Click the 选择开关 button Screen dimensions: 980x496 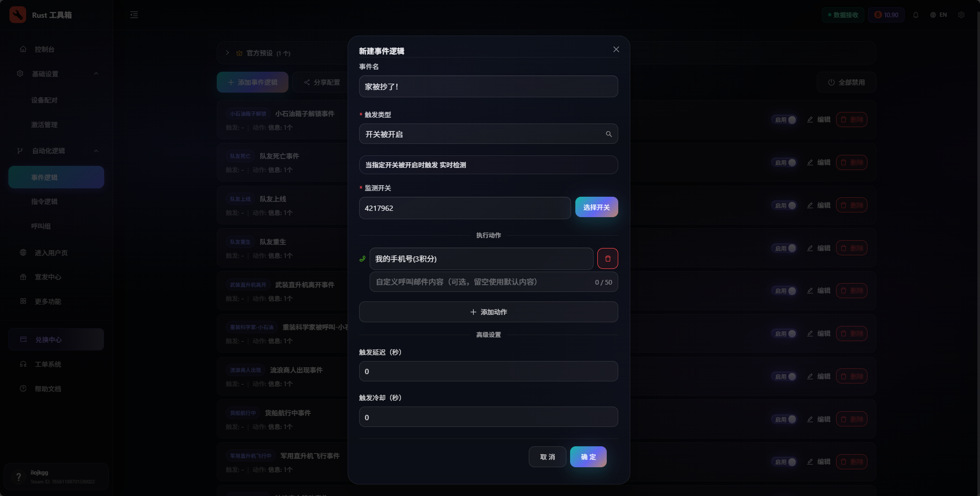coord(597,207)
